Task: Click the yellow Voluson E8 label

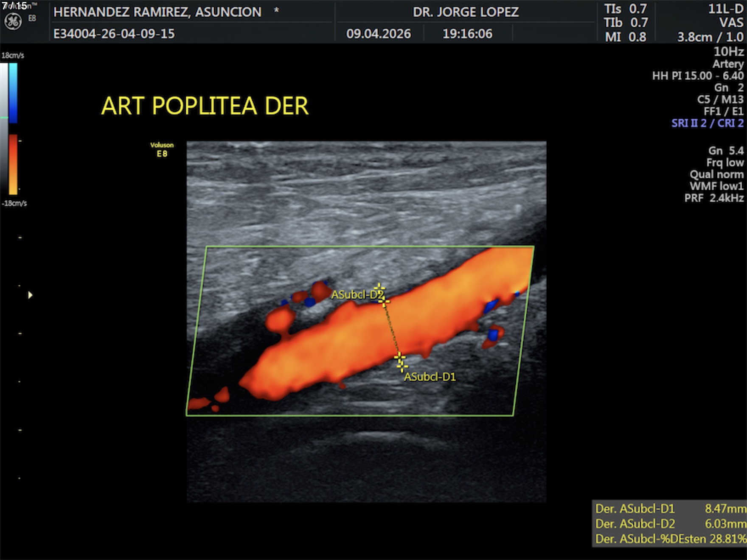Action: [x=162, y=150]
